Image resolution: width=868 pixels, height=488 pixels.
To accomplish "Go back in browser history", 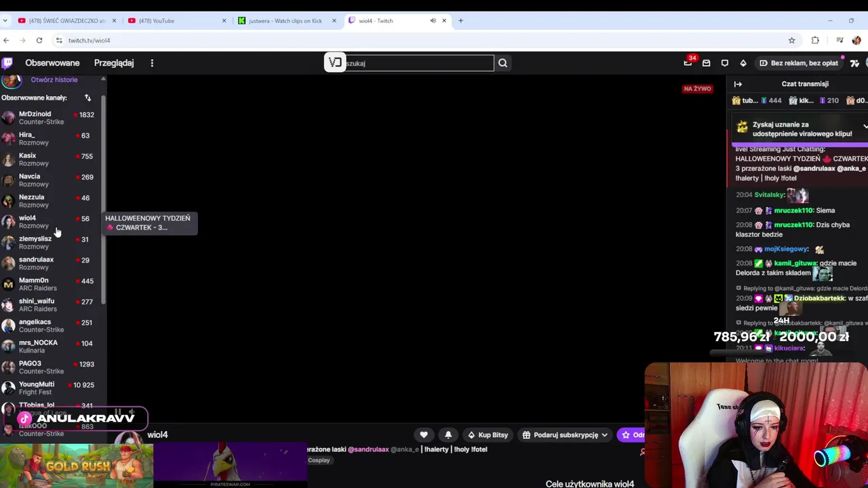I will [x=6, y=40].
